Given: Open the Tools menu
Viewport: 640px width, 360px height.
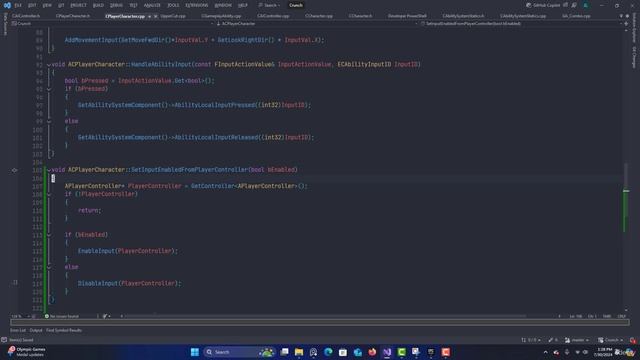Looking at the screenshot, I should 173,5.
